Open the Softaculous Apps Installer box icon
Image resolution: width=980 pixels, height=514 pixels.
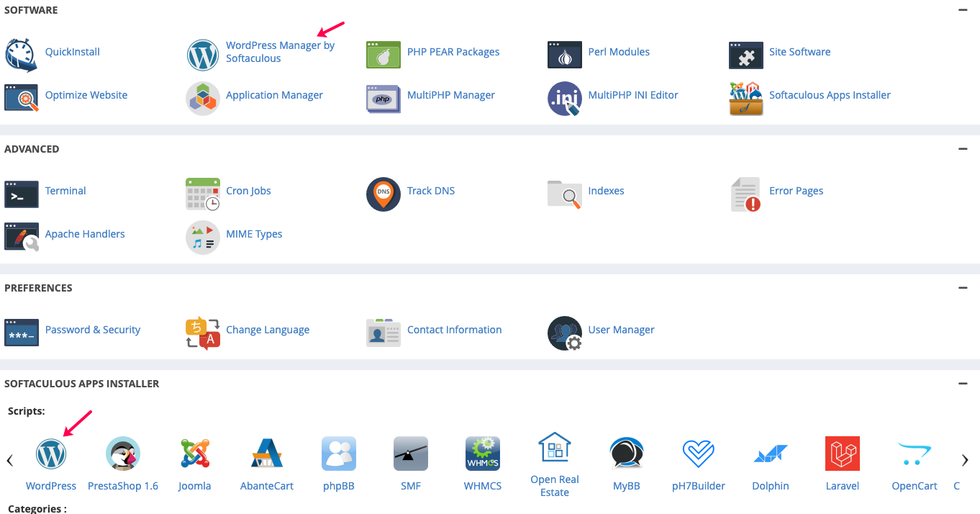pos(746,98)
